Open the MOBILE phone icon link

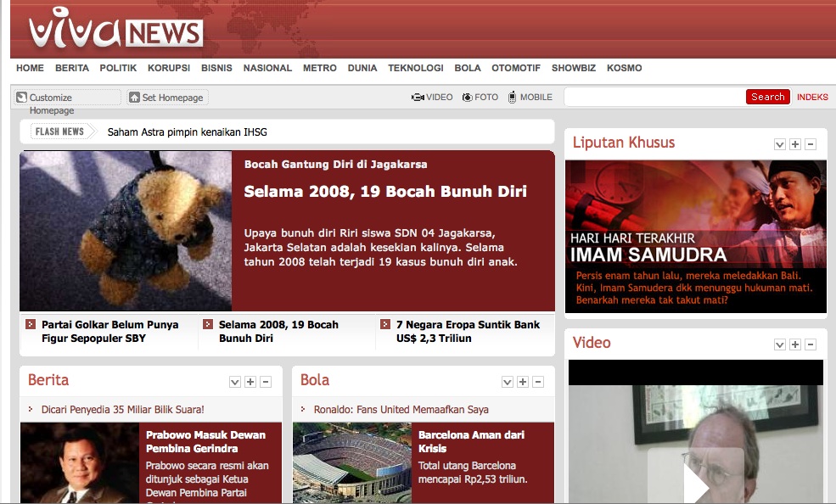tap(512, 98)
